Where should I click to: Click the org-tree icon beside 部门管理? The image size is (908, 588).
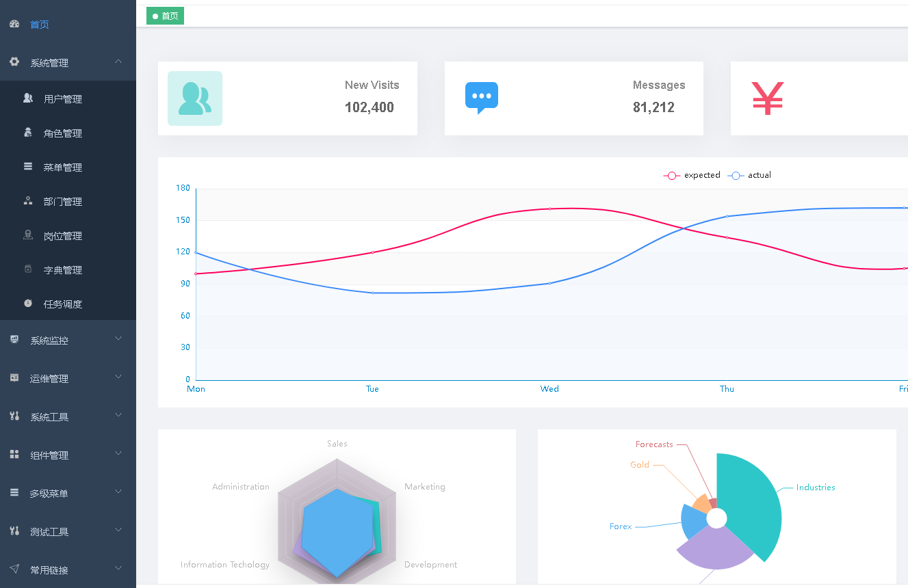28,201
